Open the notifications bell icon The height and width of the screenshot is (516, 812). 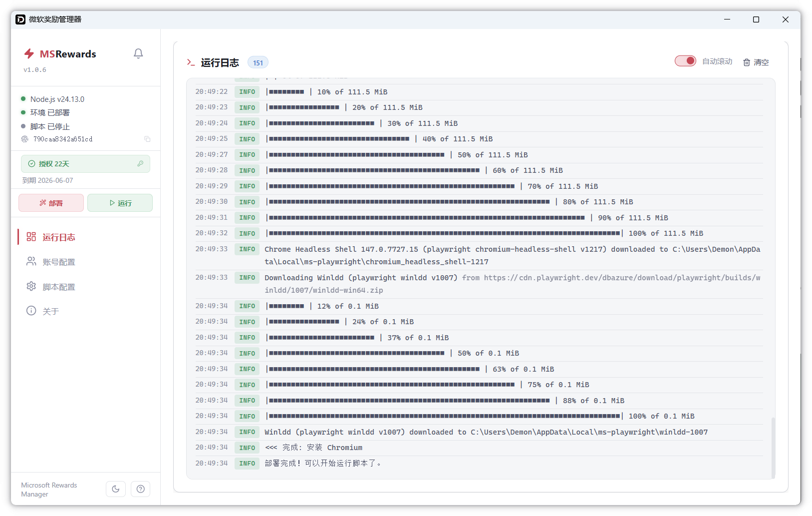(x=138, y=53)
